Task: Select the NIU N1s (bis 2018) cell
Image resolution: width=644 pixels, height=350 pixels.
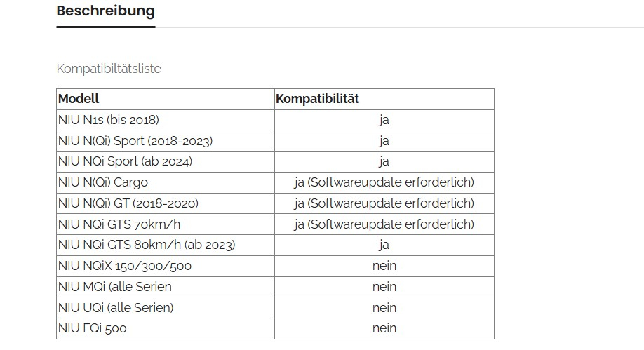Action: pos(109,120)
